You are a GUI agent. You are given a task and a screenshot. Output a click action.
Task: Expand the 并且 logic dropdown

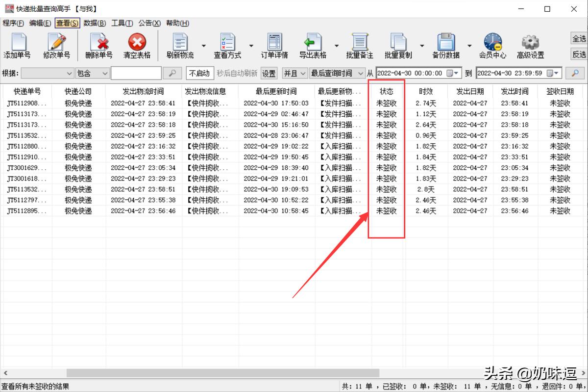pyautogui.click(x=295, y=73)
